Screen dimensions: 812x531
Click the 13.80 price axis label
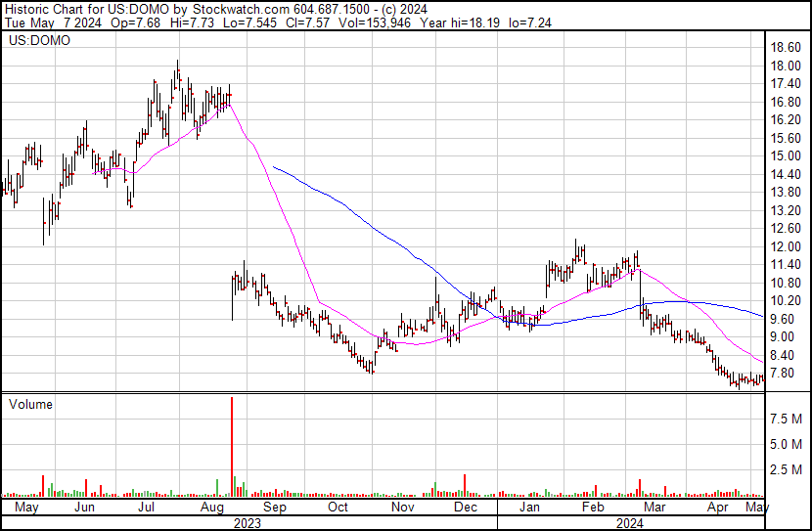786,193
